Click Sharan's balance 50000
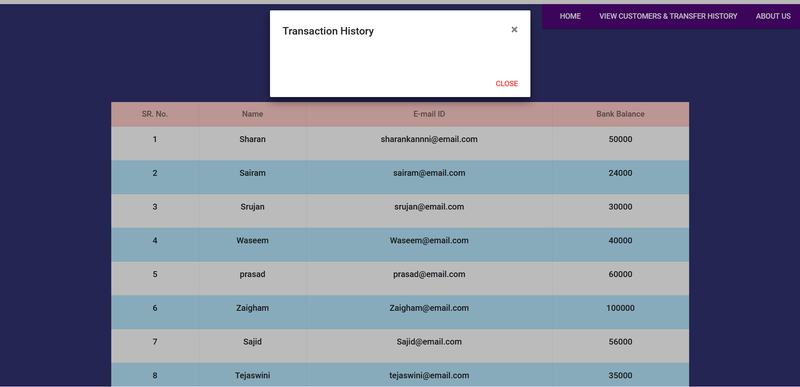Viewport: 800px width, 387px height. [620, 139]
